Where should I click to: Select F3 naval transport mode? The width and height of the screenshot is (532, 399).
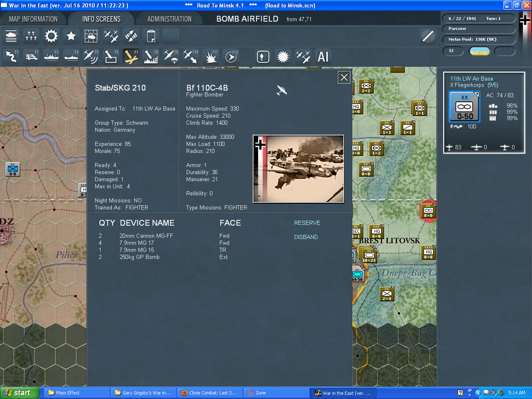51,57
